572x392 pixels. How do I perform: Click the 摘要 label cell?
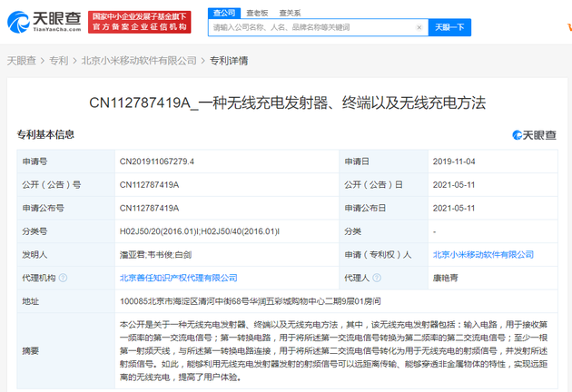click(66, 351)
